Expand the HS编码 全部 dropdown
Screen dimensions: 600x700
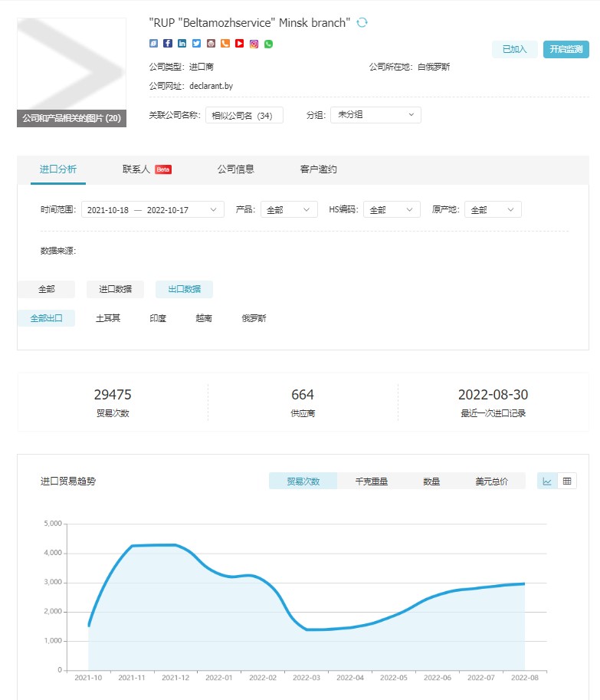click(392, 210)
